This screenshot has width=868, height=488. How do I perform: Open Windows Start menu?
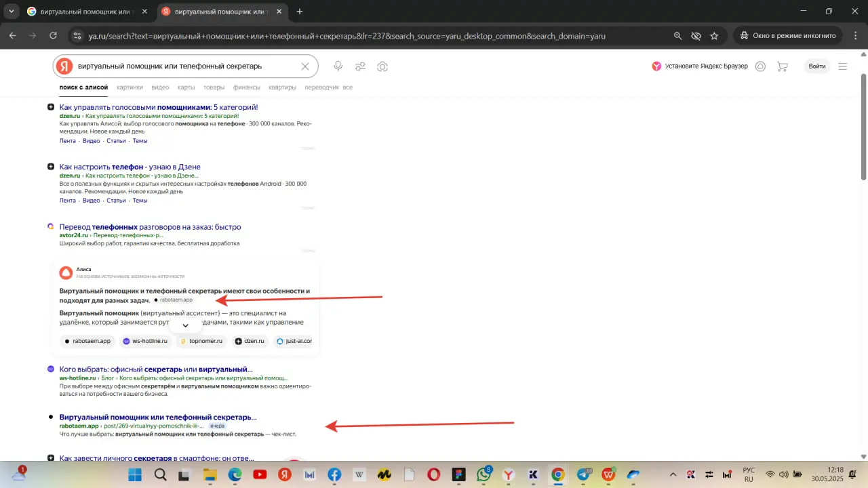pyautogui.click(x=135, y=474)
